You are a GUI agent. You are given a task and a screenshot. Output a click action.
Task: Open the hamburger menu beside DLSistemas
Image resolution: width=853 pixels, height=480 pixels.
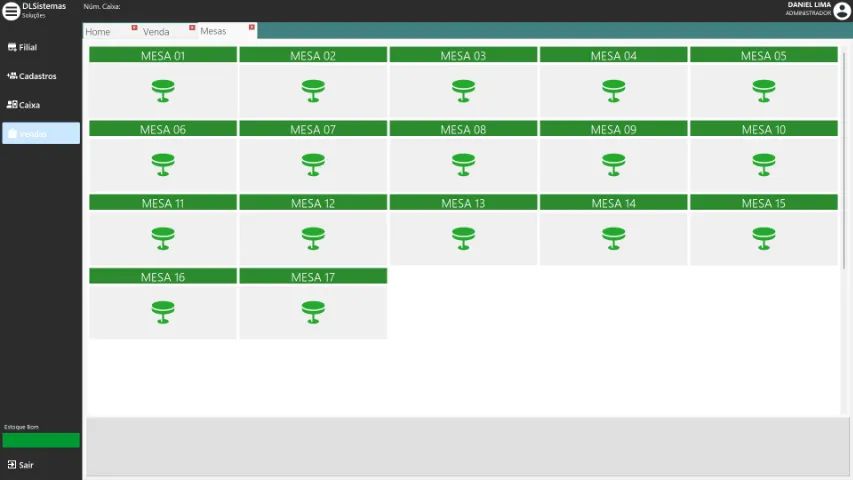pos(11,11)
